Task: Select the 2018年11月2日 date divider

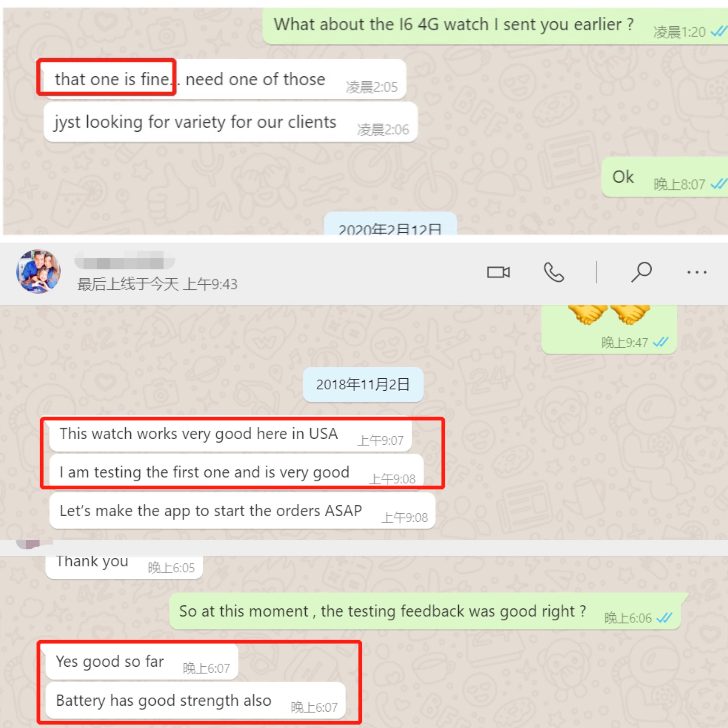Action: [363, 384]
